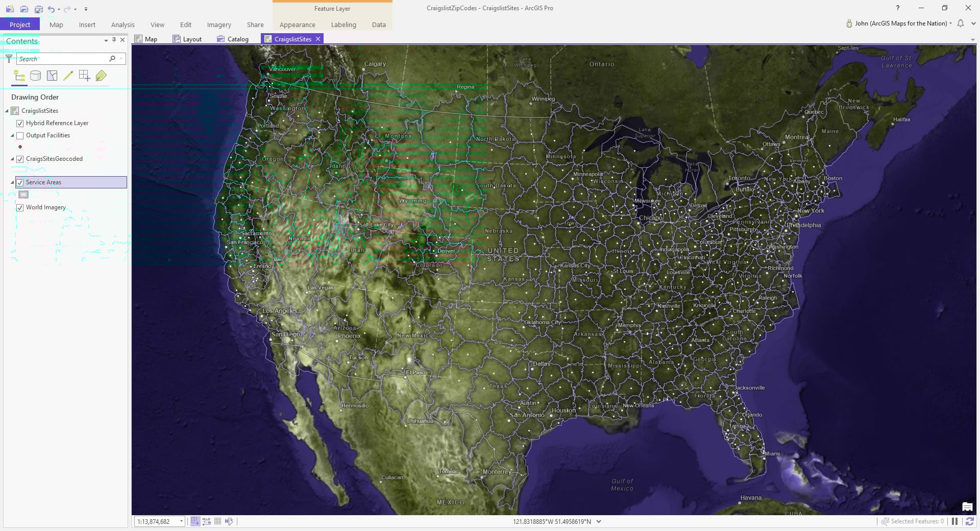Switch to List By Data Source view
The width and height of the screenshot is (980, 531).
click(x=36, y=76)
